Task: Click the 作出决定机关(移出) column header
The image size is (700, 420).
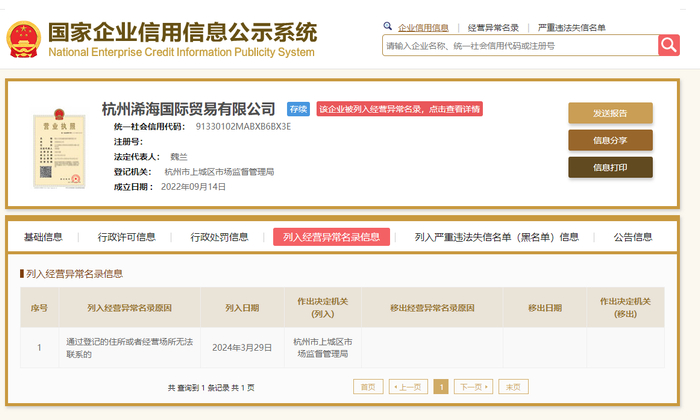Action: [625, 308]
